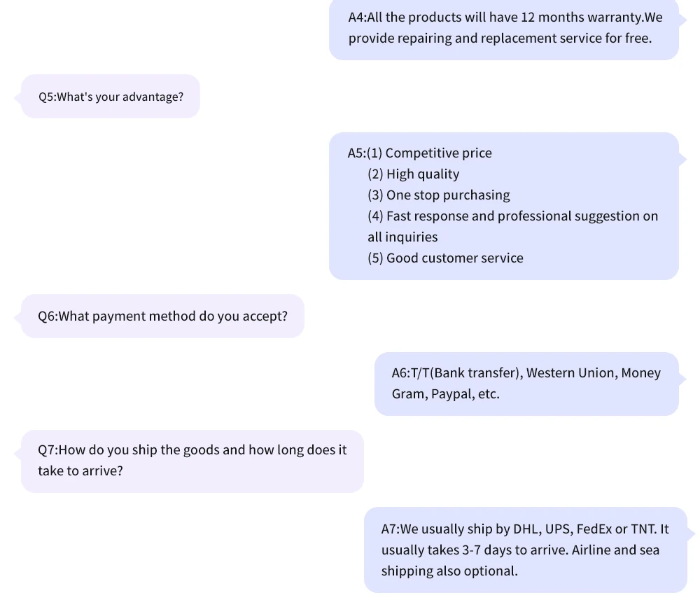Screen dimensions: 700x607
Task: Click the word "Paypal" in A6
Action: click(x=450, y=394)
